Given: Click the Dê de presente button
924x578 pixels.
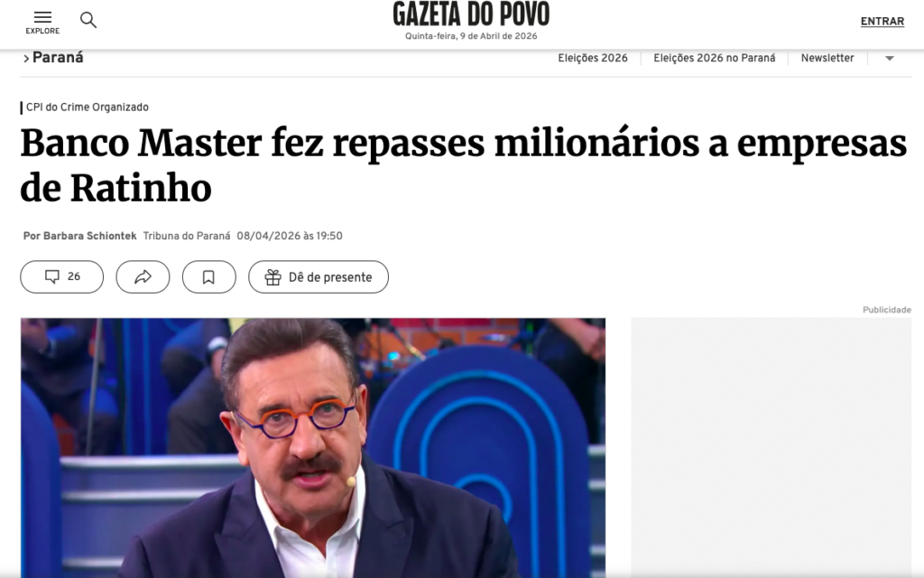Looking at the screenshot, I should tap(319, 276).
